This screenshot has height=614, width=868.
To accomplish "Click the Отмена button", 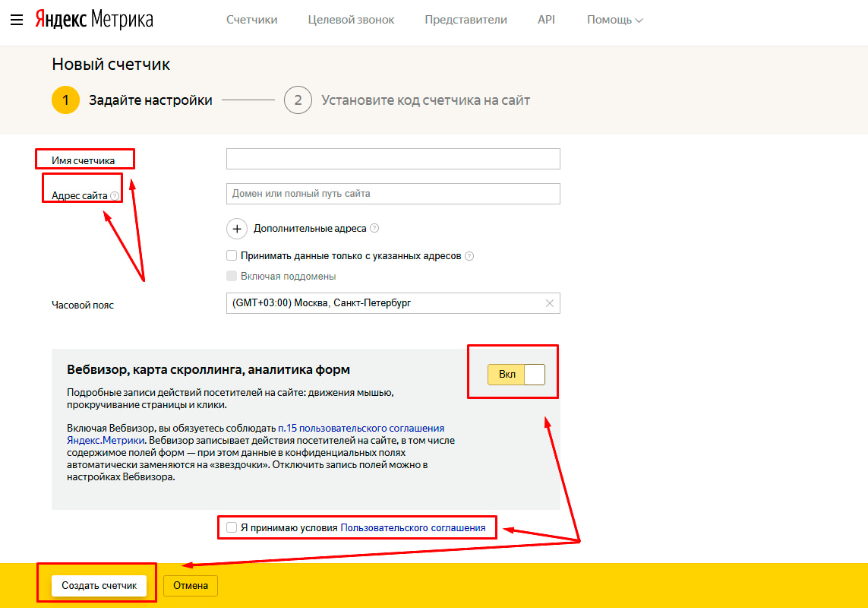I will point(190,585).
